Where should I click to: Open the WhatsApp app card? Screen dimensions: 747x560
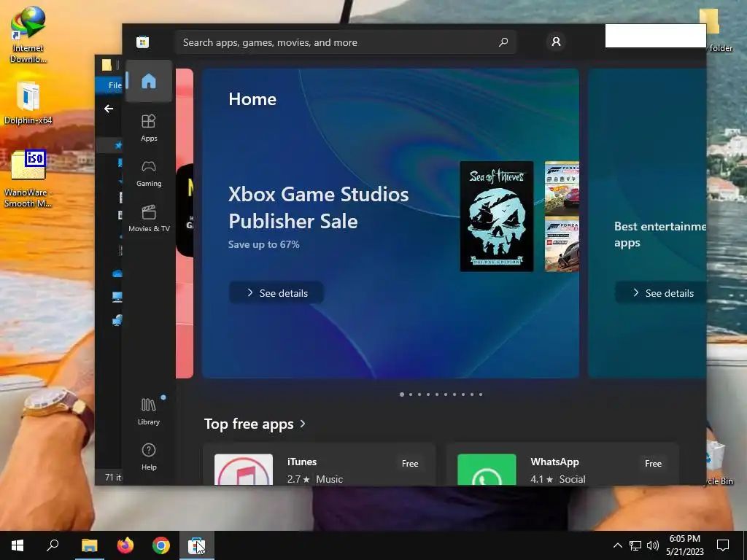(x=562, y=464)
